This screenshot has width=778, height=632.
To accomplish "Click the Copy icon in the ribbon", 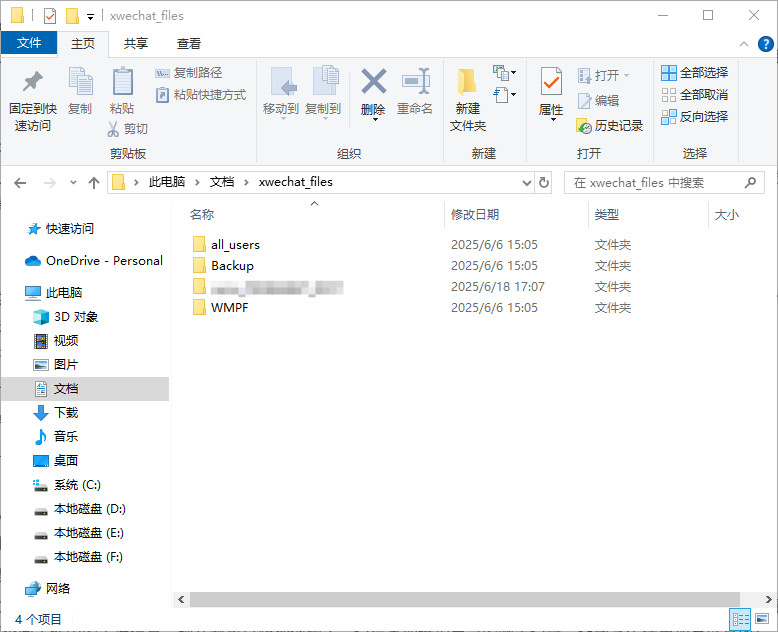I will pos(80,81).
